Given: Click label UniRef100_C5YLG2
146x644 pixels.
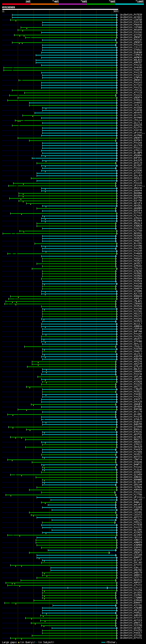Looking at the screenshot, I should [131, 90].
